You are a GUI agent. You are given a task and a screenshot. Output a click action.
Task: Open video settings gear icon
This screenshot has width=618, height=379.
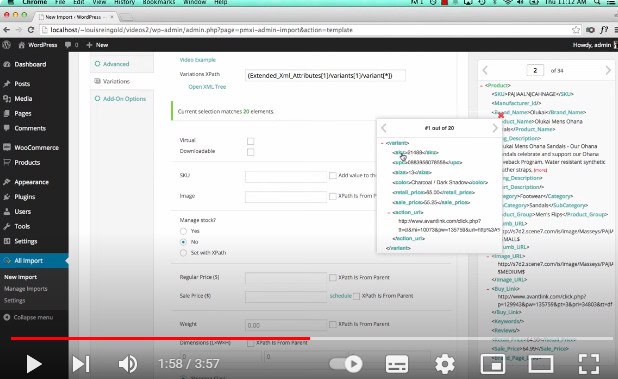pos(445,364)
